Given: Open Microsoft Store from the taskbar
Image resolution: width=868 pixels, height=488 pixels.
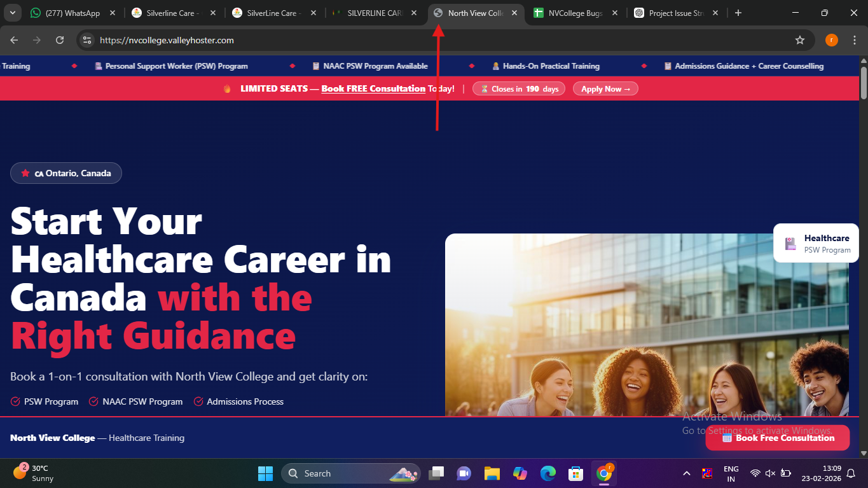Looking at the screenshot, I should (576, 473).
